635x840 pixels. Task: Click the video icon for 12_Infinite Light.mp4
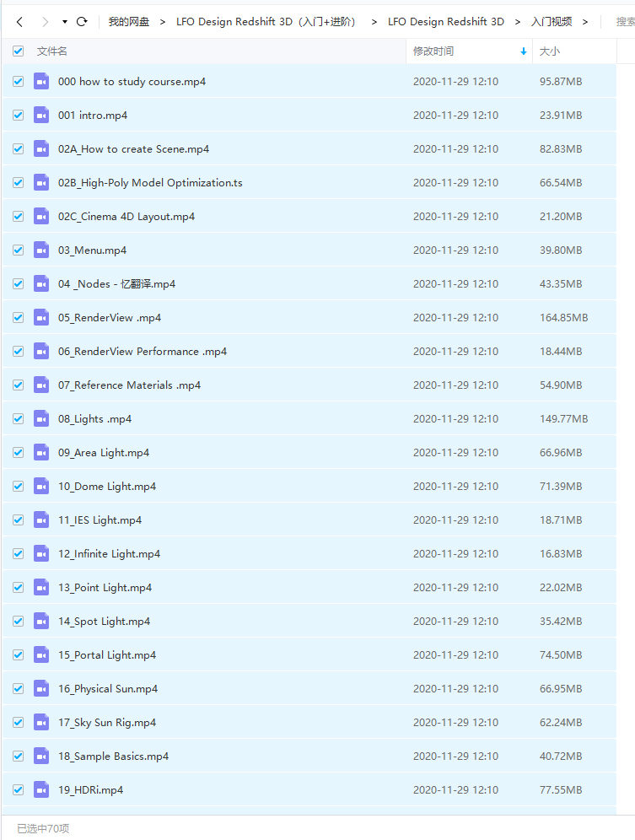(41, 553)
